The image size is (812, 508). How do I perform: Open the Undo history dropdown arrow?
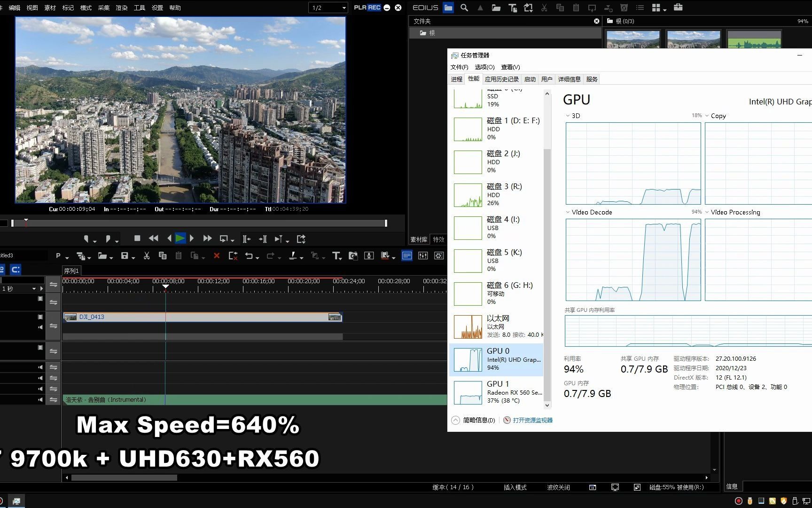258,257
